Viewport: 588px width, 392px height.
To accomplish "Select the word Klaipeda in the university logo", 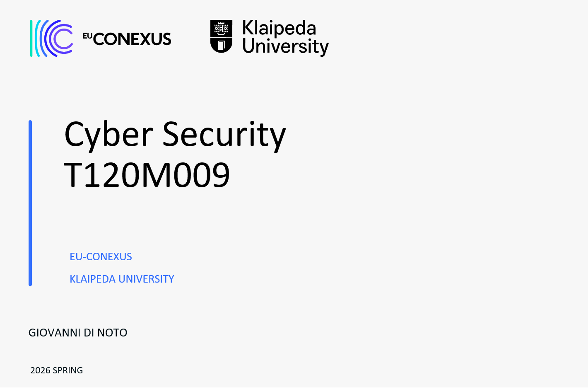I will click(279, 28).
